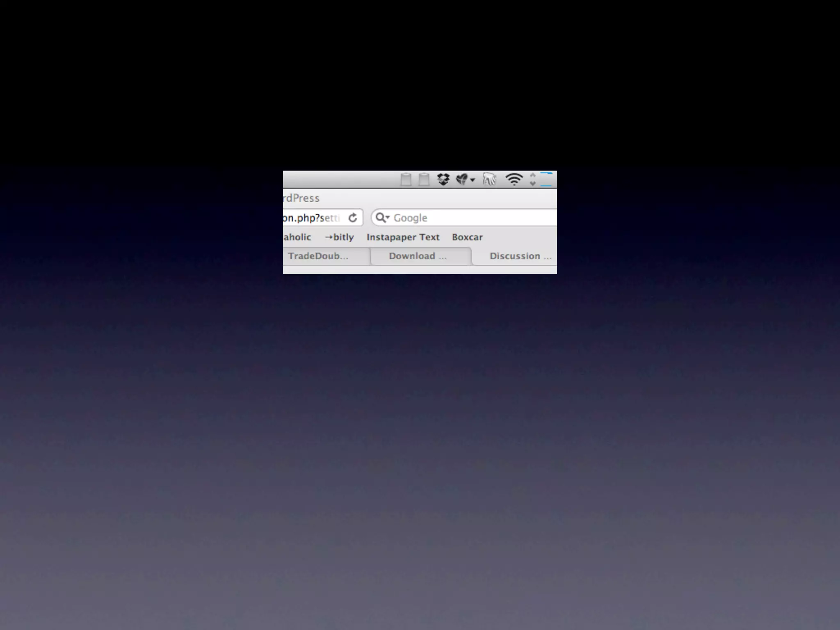Reload the page with the refresh arrow
This screenshot has height=630, width=840.
tap(353, 218)
